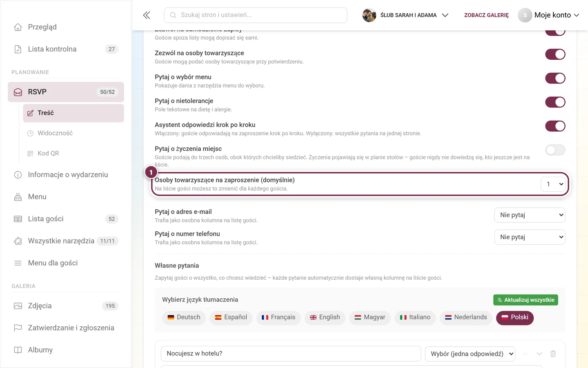Click the Menu dla gości hamburger icon
This screenshot has width=588, height=368.
18,263
